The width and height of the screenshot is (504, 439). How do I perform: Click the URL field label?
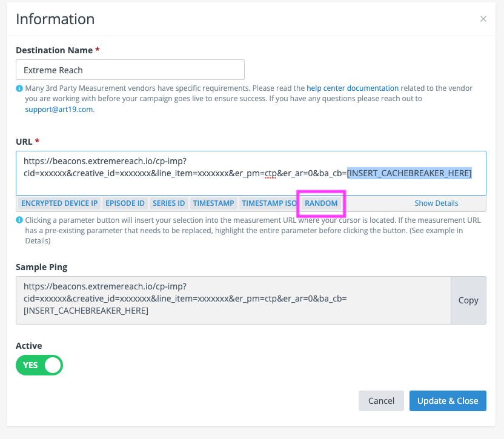coord(24,142)
